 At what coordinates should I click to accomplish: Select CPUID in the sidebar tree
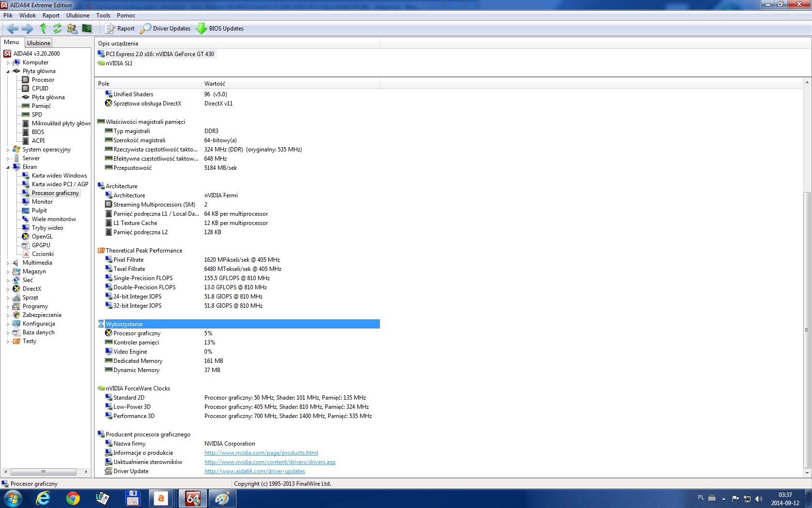[40, 89]
